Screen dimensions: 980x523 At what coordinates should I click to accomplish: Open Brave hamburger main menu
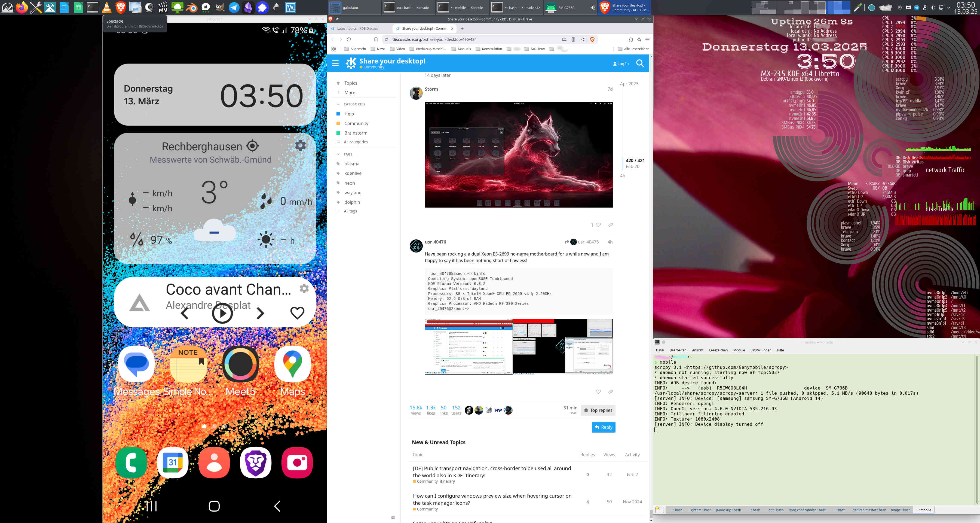tap(647, 39)
